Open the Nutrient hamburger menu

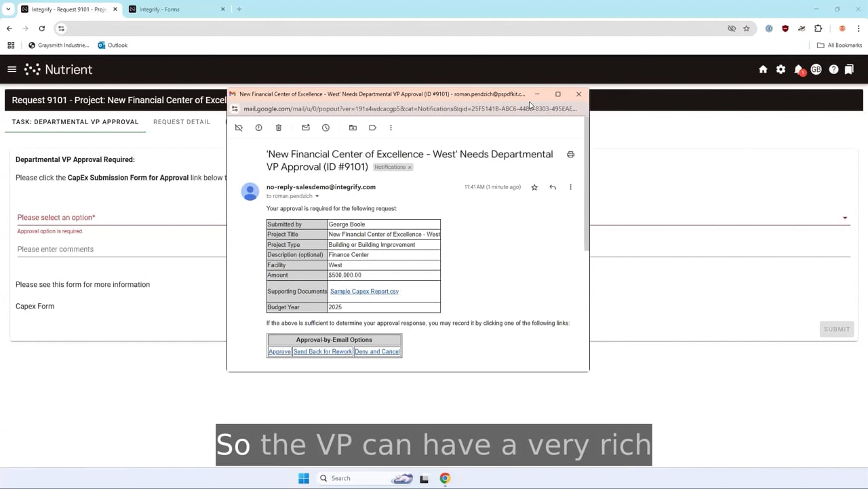pos(12,69)
